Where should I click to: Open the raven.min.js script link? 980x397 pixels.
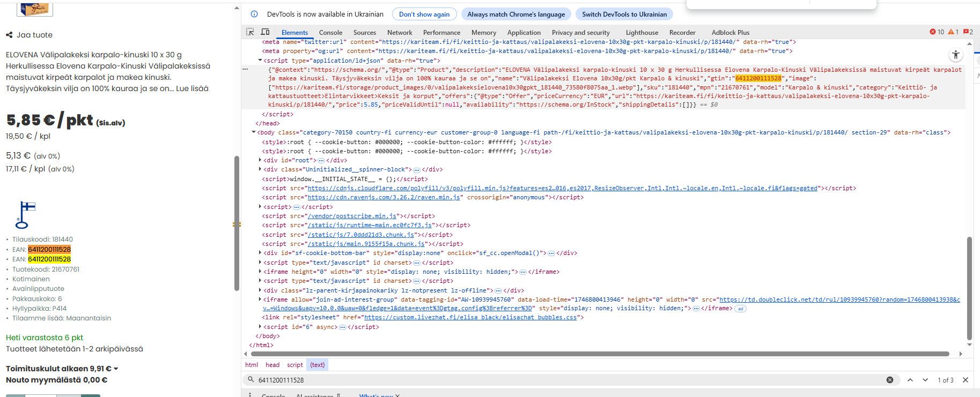click(x=384, y=197)
